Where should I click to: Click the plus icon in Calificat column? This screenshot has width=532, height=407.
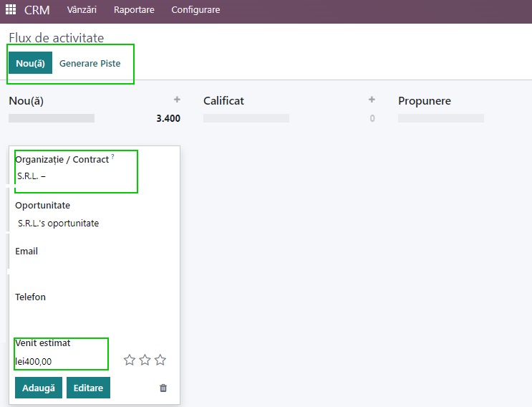coord(372,100)
